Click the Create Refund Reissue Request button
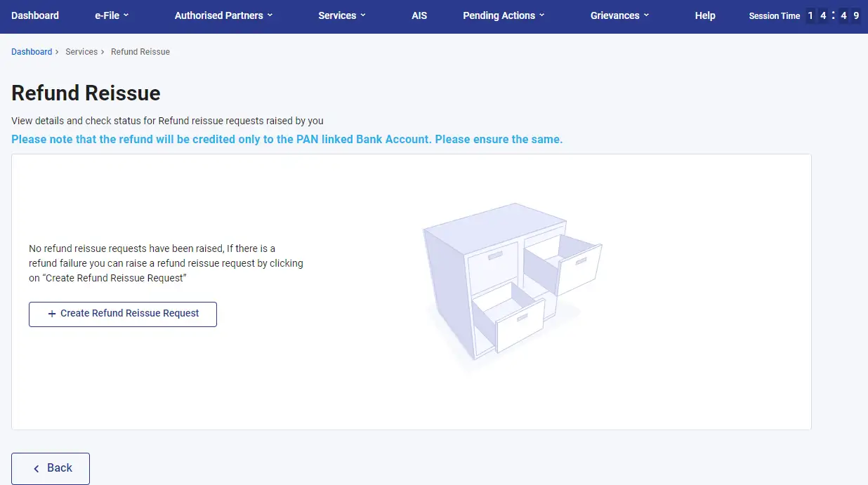The height and width of the screenshot is (485, 868). click(x=123, y=314)
